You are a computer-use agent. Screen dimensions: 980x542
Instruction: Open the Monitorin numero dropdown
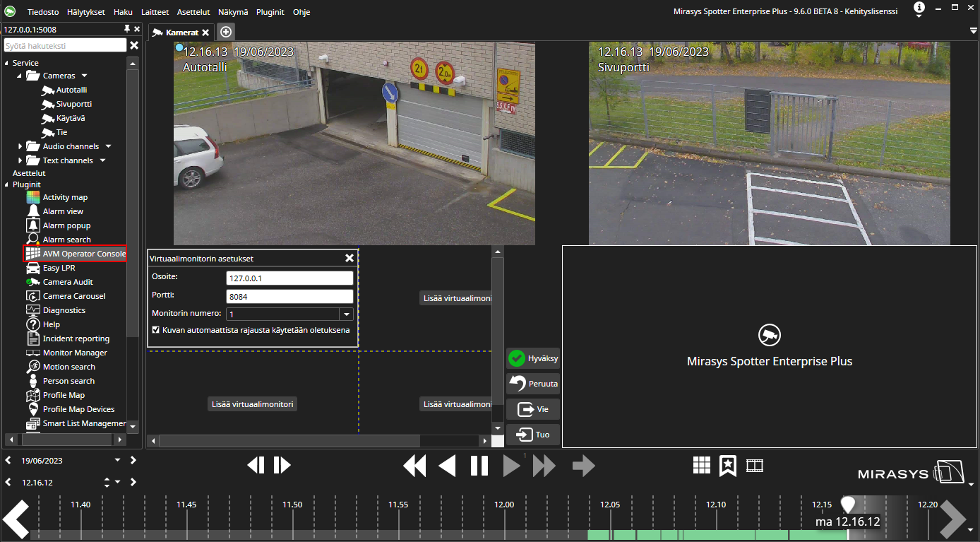(x=346, y=314)
